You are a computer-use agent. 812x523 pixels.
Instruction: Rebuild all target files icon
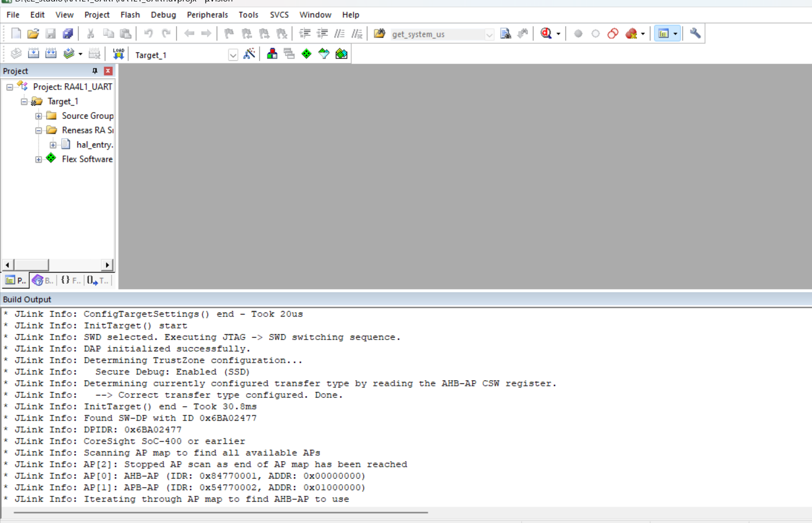51,54
